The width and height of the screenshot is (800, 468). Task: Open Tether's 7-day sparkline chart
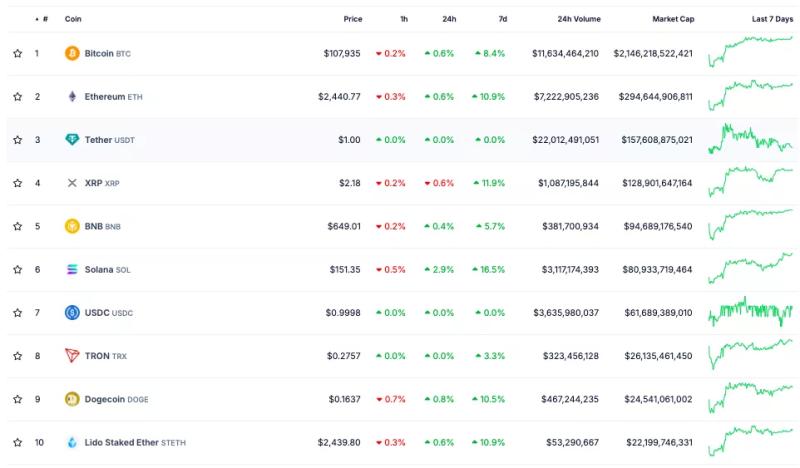tap(751, 138)
